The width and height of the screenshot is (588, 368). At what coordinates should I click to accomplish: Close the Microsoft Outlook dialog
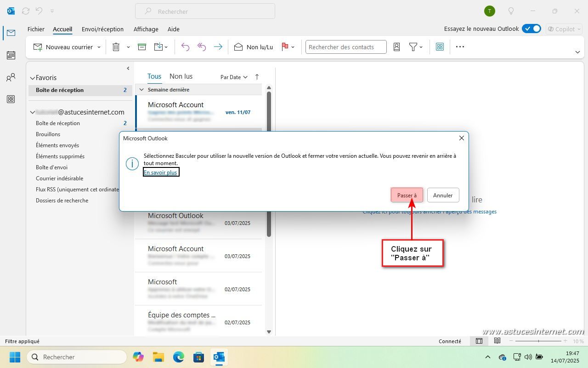pyautogui.click(x=462, y=138)
